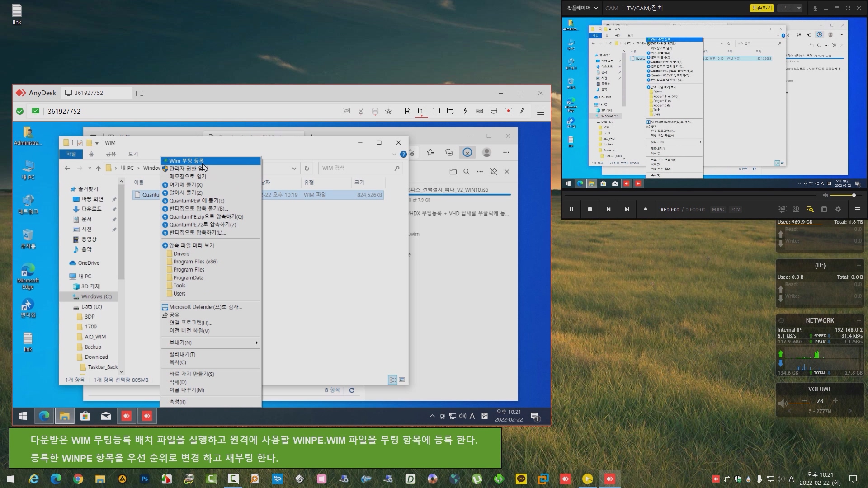Image resolution: width=868 pixels, height=488 pixels.
Task: Increase volume with plus in VOLUME widget
Action: tap(835, 401)
